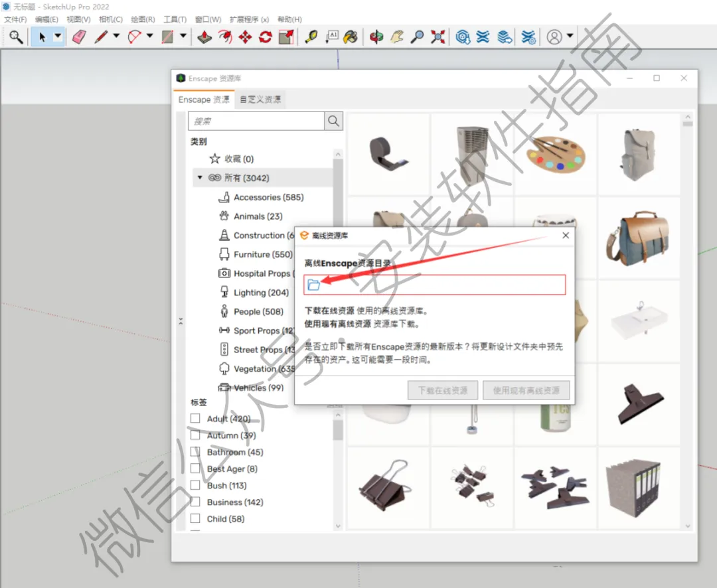717x588 pixels.
Task: Click the Zoom Extents tool
Action: click(x=438, y=37)
